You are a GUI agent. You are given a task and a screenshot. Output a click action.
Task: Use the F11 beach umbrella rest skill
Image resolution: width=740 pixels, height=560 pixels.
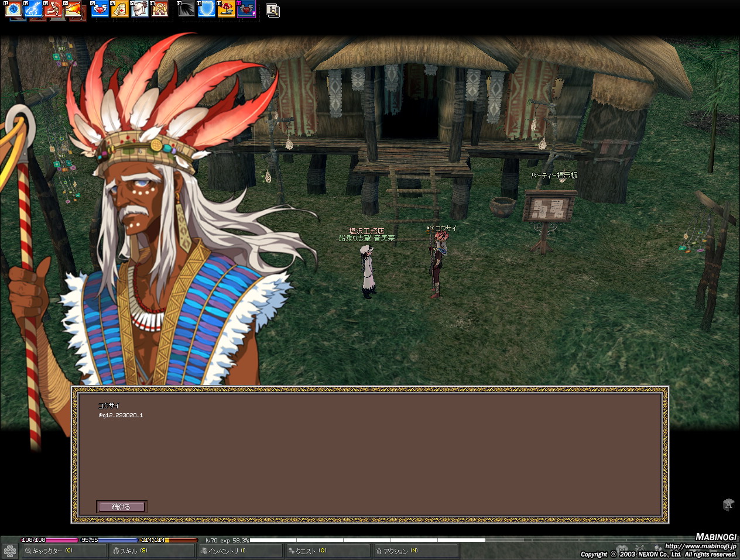tap(227, 9)
